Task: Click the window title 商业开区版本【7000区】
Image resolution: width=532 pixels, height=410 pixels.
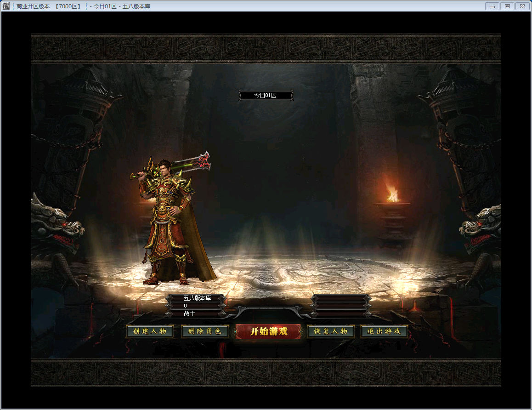Action: (x=49, y=6)
